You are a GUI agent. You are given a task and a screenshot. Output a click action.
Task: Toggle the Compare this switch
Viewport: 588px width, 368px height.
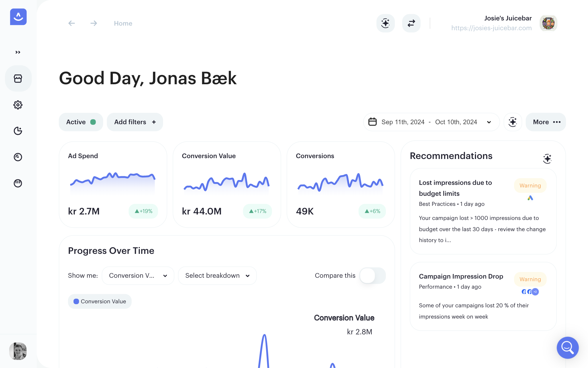(372, 275)
